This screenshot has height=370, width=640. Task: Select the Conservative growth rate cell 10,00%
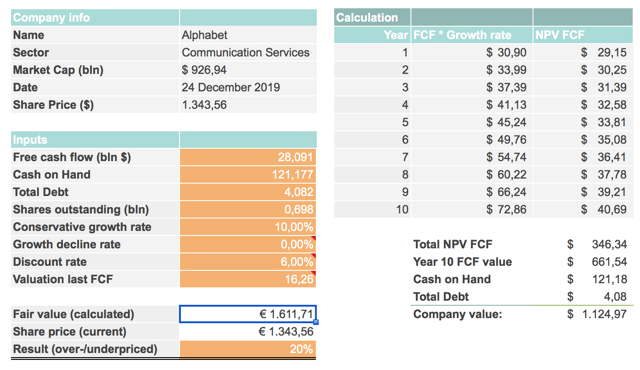pos(248,227)
